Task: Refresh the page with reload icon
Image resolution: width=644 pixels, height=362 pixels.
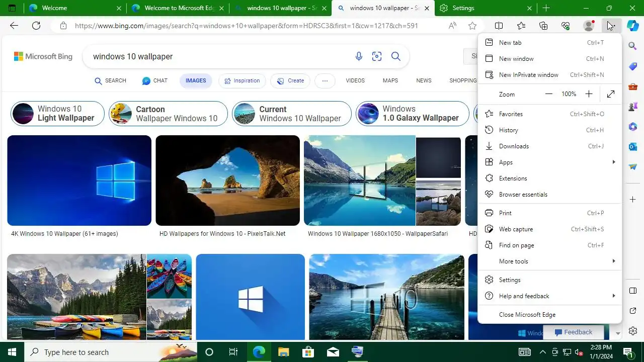Action: pos(36,26)
